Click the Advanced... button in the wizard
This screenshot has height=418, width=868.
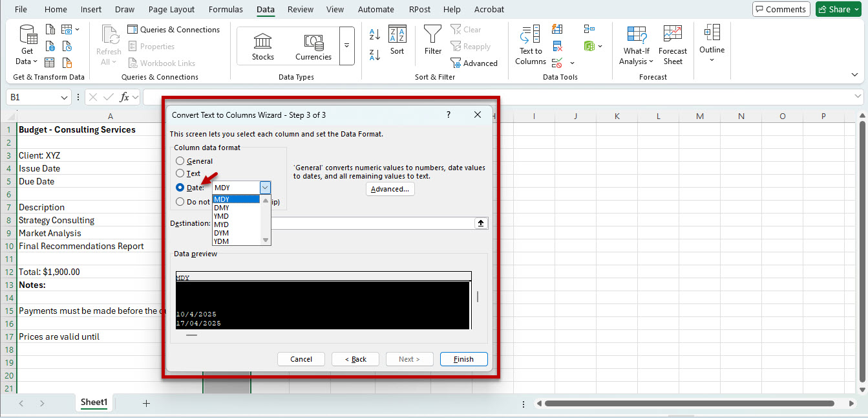390,189
